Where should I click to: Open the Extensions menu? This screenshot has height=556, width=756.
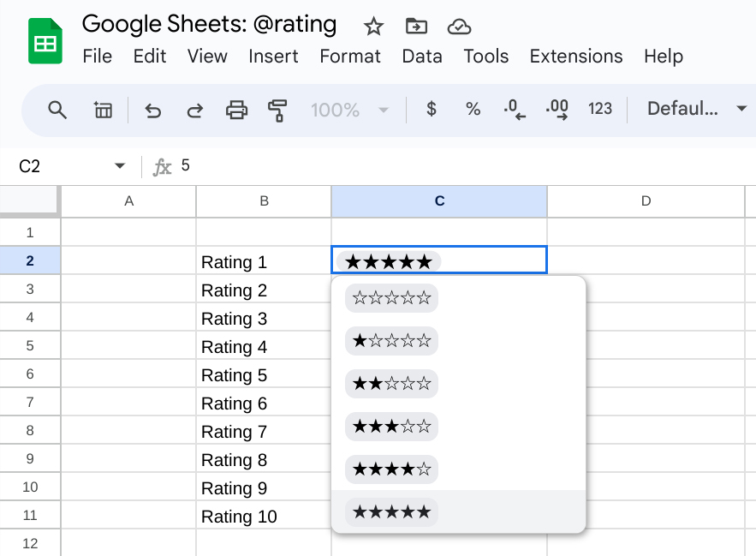click(x=576, y=57)
